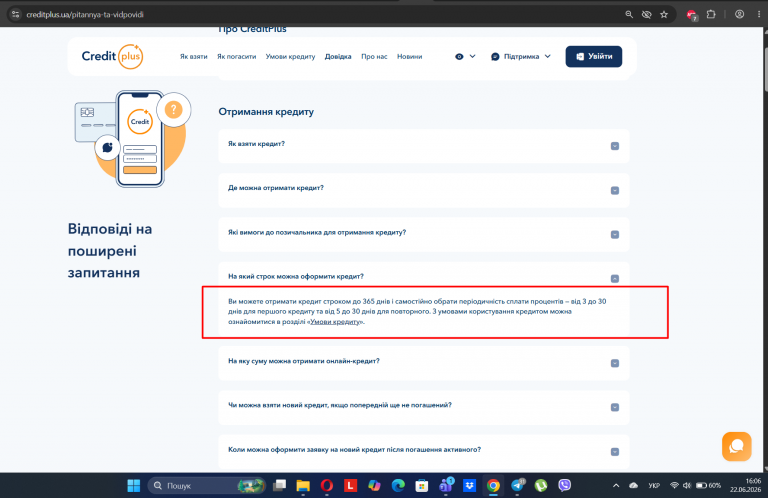
Task: Launch Opera browser from taskbar
Action: pyautogui.click(x=327, y=485)
